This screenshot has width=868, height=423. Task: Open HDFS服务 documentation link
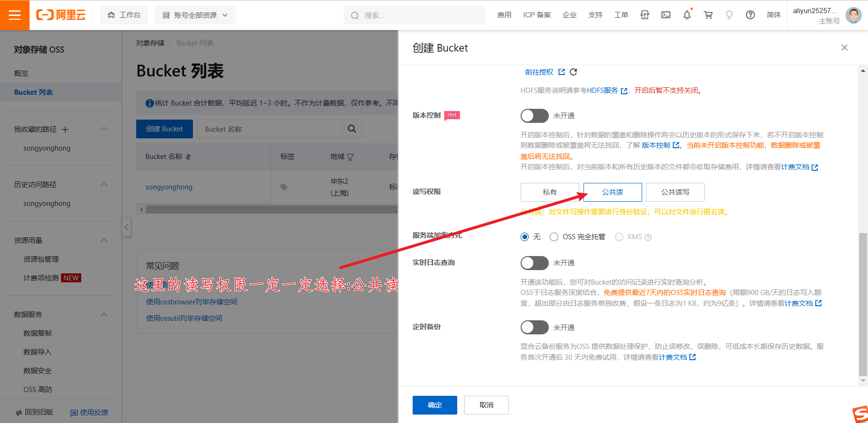(602, 91)
